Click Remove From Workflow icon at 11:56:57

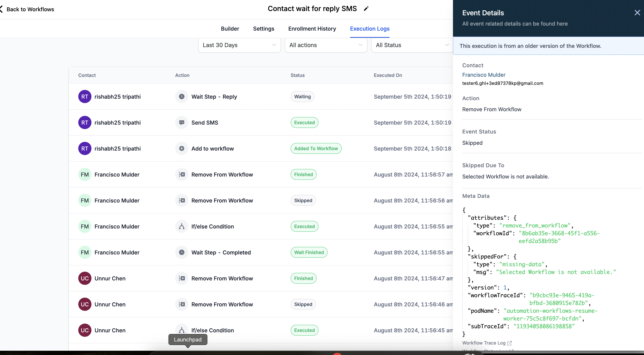tap(182, 175)
